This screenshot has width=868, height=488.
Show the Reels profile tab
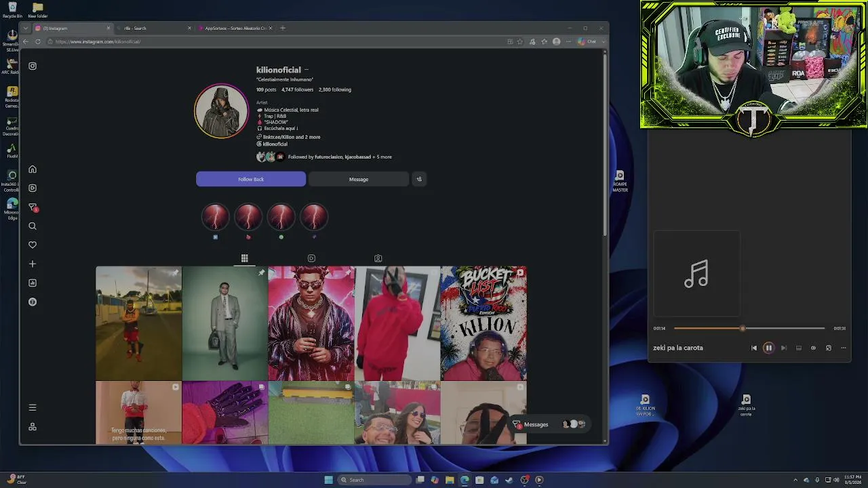click(311, 258)
